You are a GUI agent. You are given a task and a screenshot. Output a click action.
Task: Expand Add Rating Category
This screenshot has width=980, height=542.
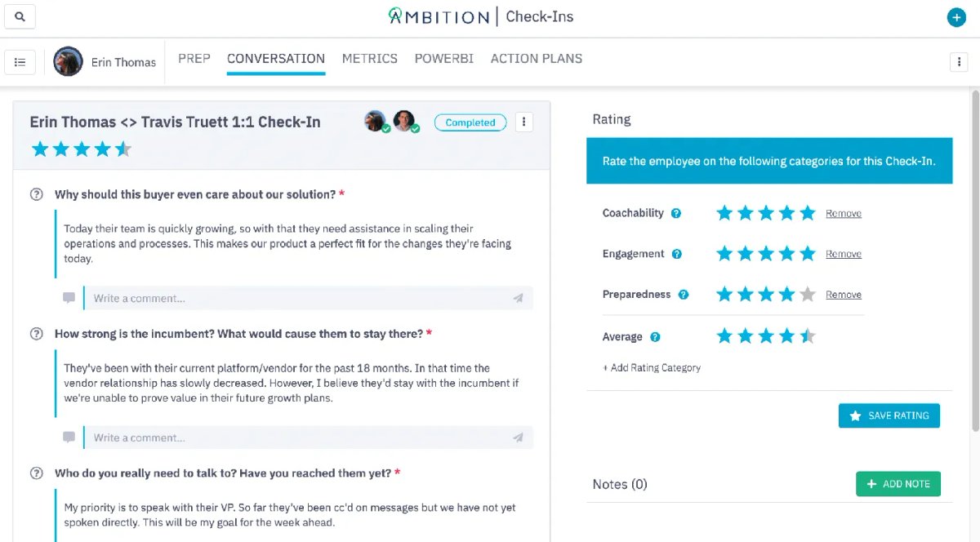point(652,367)
